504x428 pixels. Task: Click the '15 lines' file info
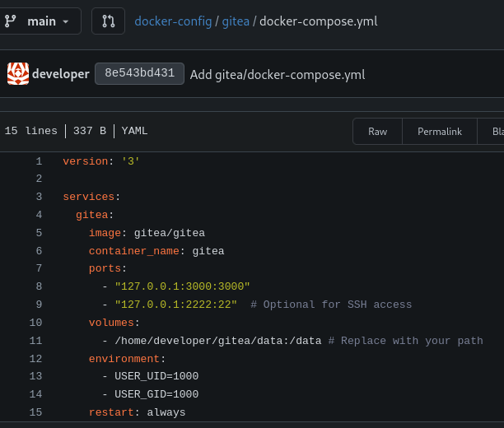point(30,131)
